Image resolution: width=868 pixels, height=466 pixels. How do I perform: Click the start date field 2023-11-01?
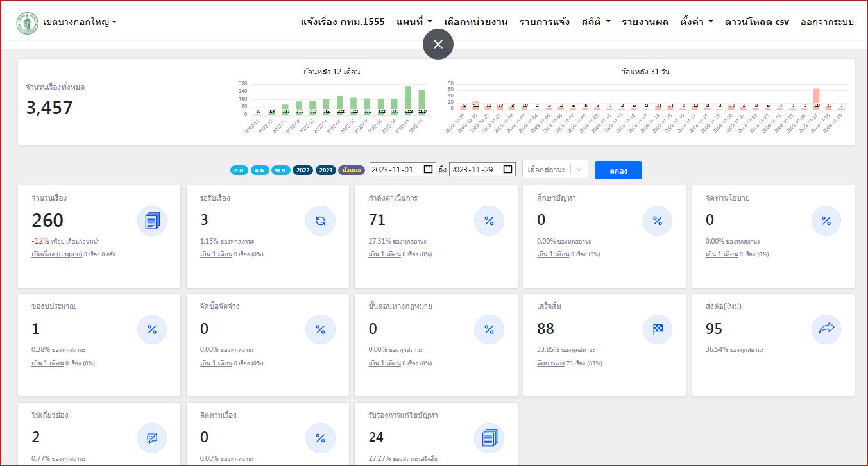pyautogui.click(x=403, y=169)
